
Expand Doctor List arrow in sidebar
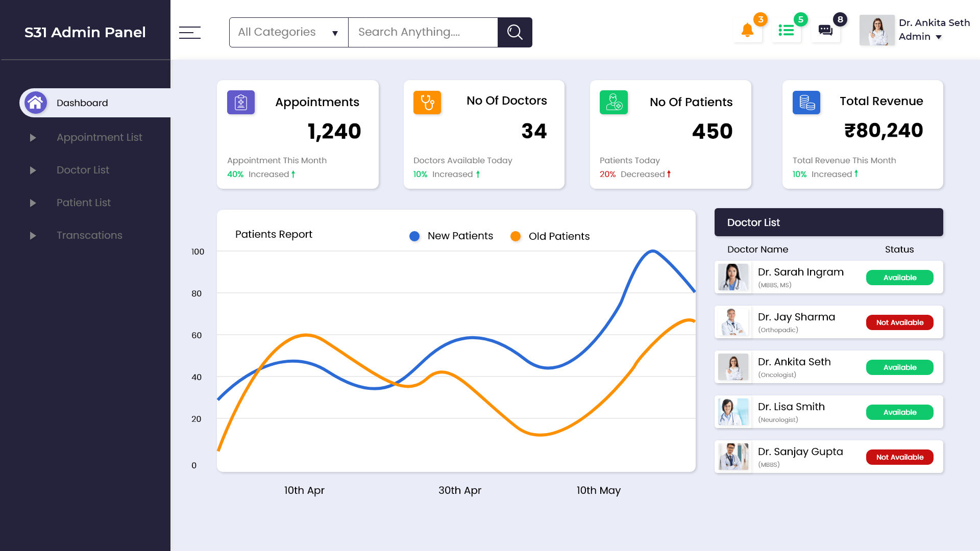(x=33, y=170)
